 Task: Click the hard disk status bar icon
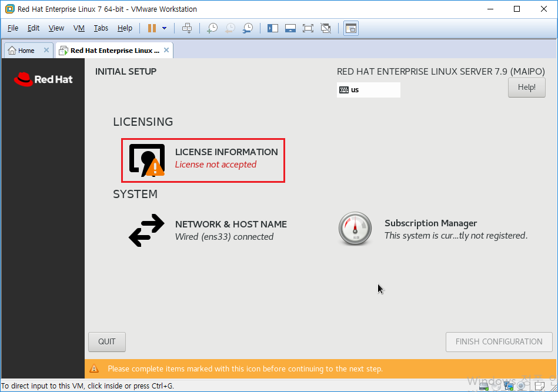tap(484, 386)
